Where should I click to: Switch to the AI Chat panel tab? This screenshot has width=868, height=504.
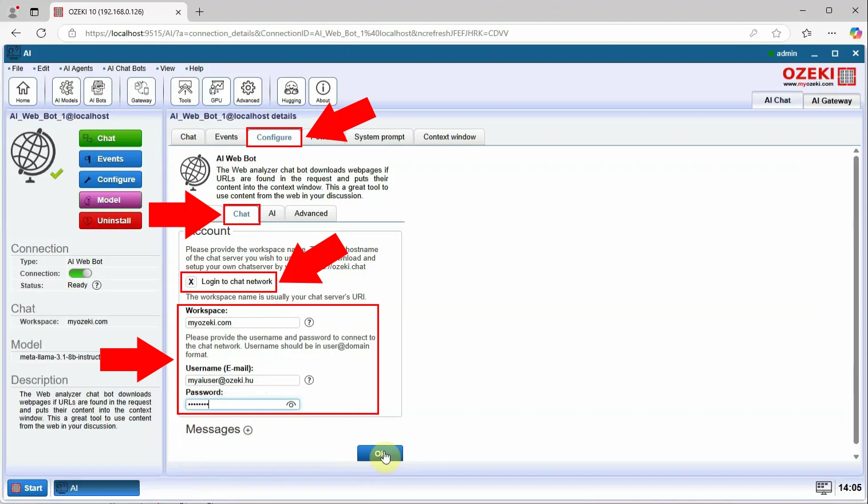tap(777, 100)
